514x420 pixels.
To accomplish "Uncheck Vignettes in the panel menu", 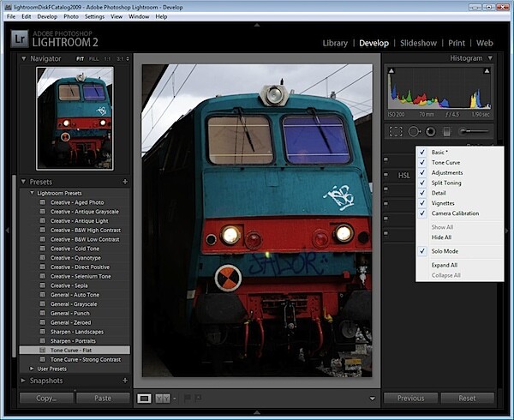I will pos(422,203).
